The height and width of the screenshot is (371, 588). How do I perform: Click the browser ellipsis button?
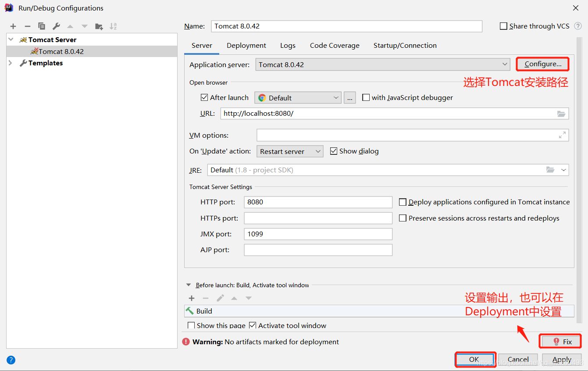(349, 98)
